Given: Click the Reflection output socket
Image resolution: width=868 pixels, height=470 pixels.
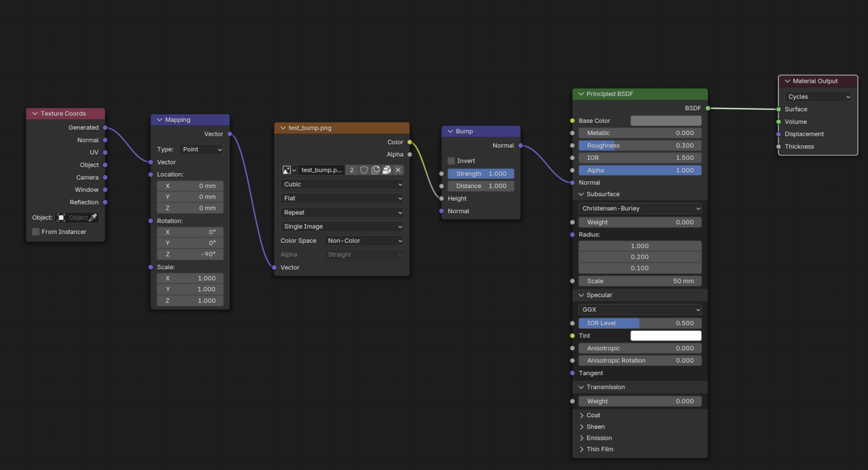Looking at the screenshot, I should pos(105,202).
